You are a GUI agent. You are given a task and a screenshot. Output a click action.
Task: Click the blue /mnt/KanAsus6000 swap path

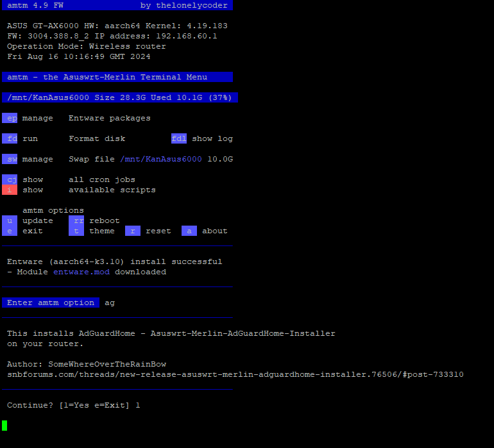click(161, 159)
